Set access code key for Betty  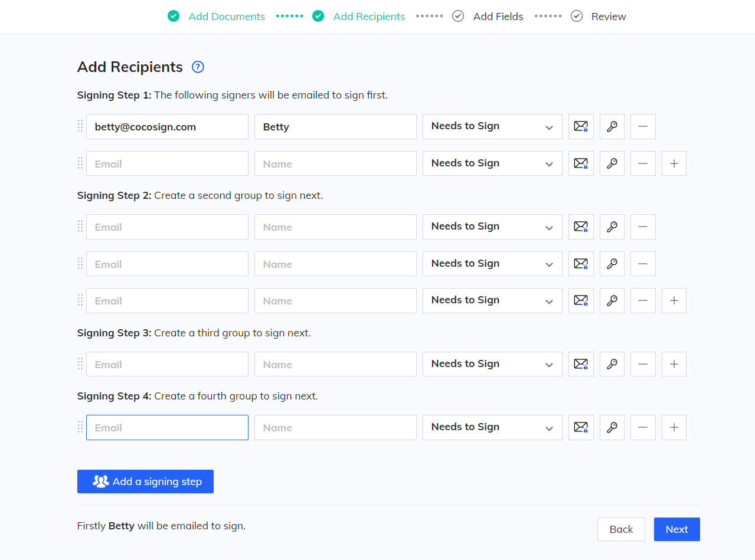click(x=612, y=126)
